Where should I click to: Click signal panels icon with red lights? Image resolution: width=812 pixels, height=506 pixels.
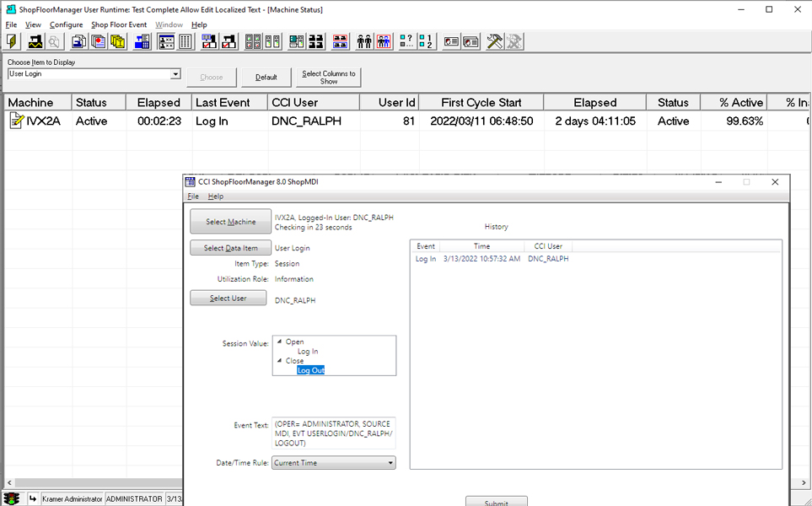[253, 41]
